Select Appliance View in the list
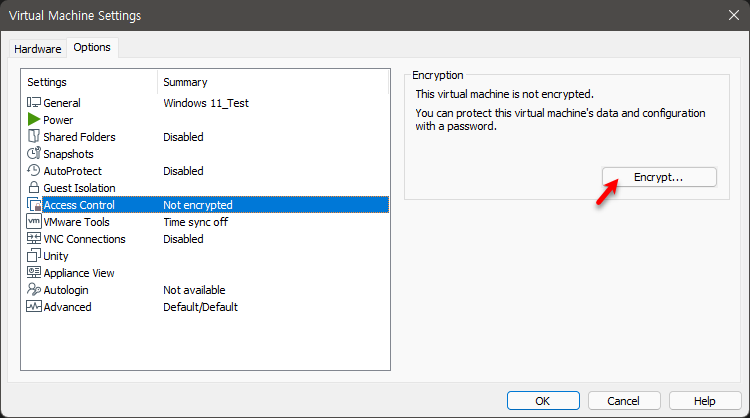Viewport: 750px width, 418px height. [x=79, y=273]
